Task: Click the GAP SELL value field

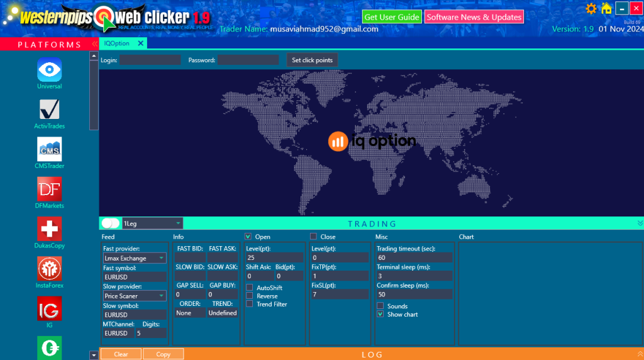Action: click(x=190, y=295)
